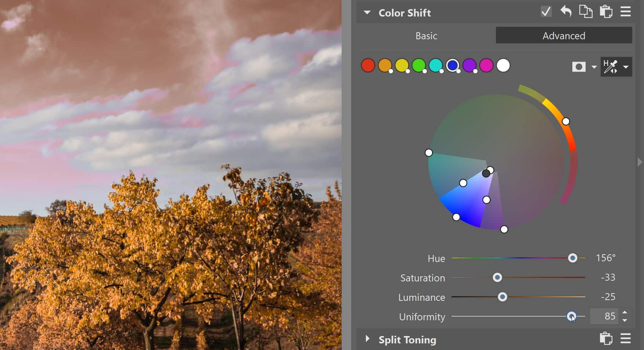Click the Luminance slider knob
The height and width of the screenshot is (350, 644).
tap(502, 297)
